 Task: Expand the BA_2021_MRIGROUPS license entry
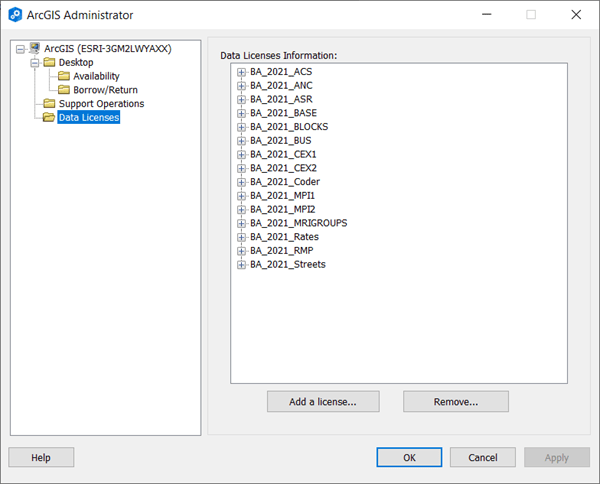241,223
